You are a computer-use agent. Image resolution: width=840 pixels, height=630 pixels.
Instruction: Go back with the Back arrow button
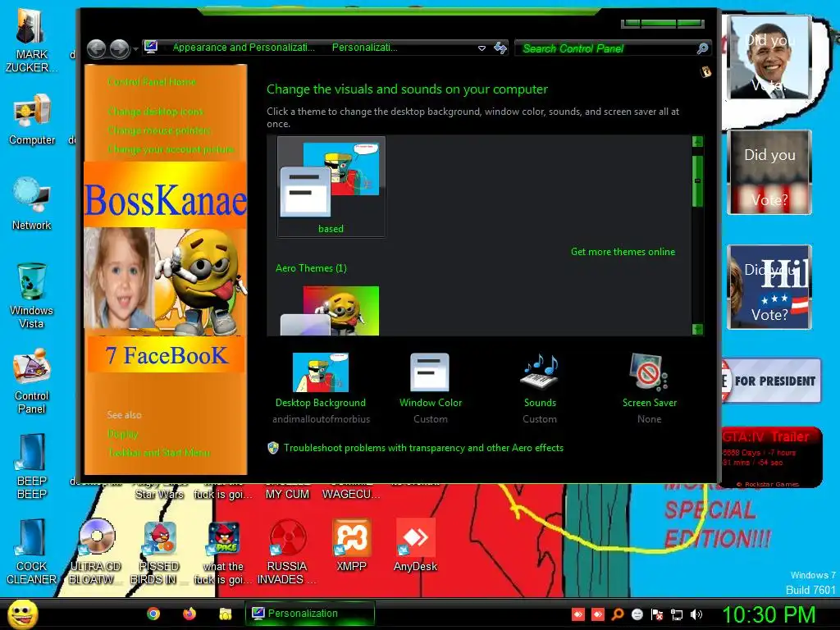coord(97,48)
